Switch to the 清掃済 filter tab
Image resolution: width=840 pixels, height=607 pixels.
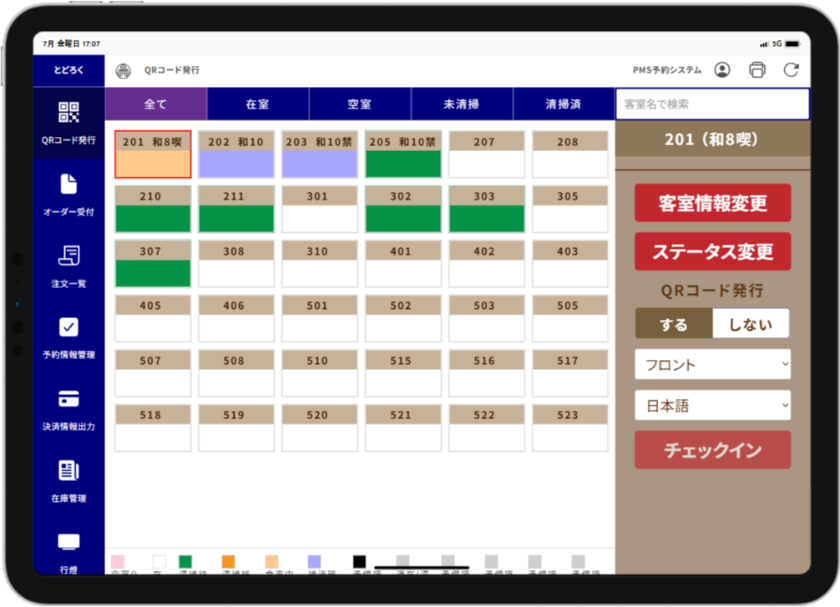(562, 104)
